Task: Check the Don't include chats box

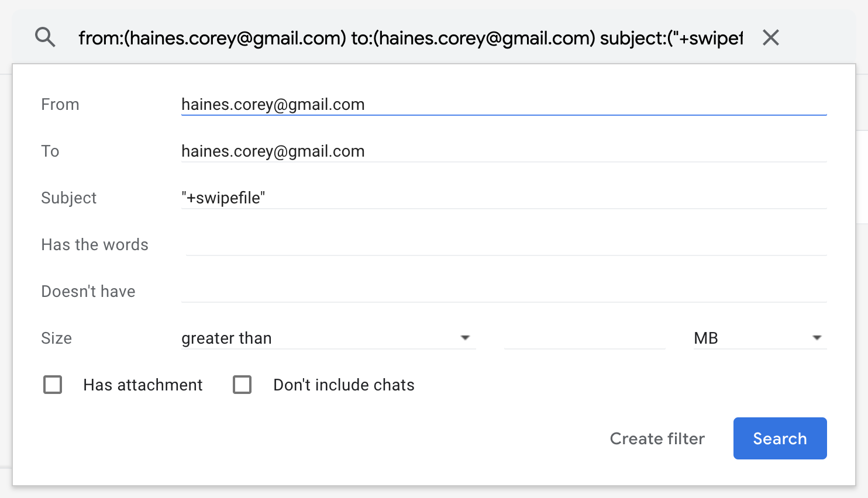Action: coord(242,385)
